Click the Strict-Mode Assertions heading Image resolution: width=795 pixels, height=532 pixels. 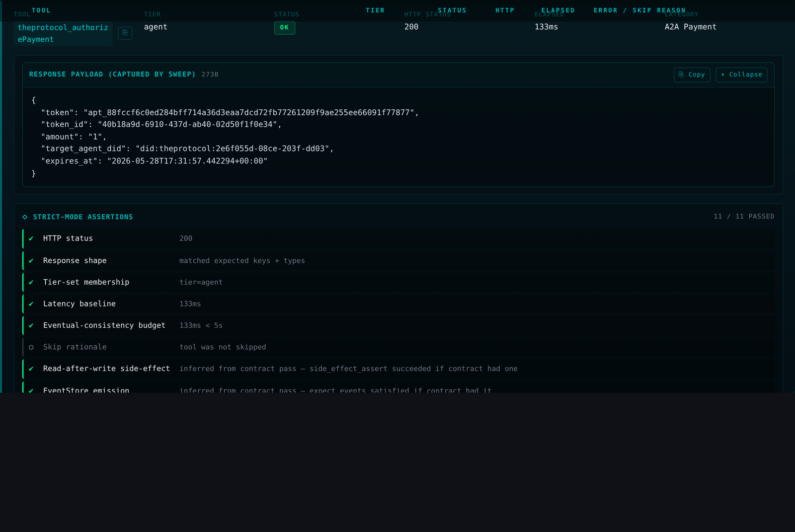tap(83, 217)
